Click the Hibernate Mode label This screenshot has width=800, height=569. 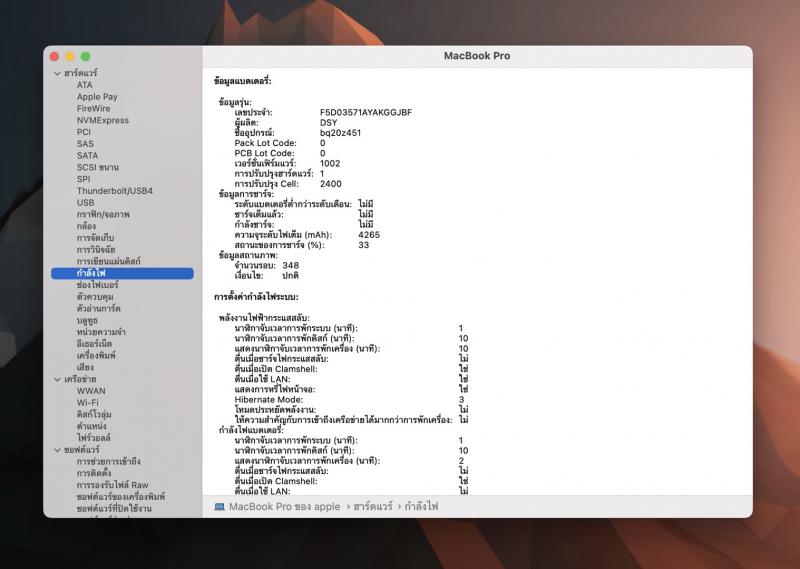point(268,400)
